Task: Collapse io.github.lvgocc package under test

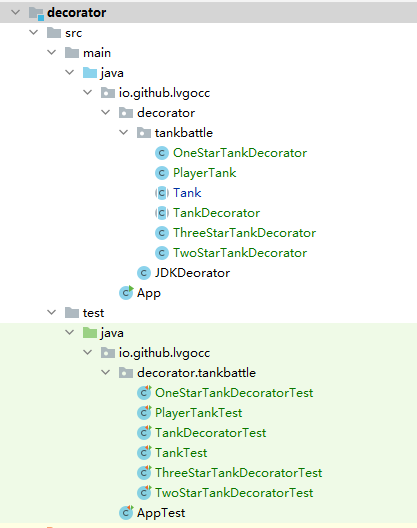Action: (x=88, y=353)
